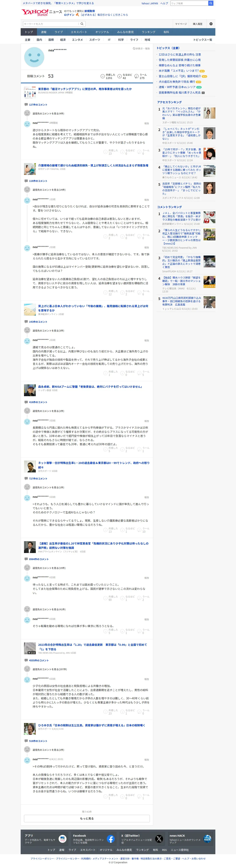Screen dimensions: 236x868
Task: Click the ウェブ検索 input field
Action: [189, 3]
